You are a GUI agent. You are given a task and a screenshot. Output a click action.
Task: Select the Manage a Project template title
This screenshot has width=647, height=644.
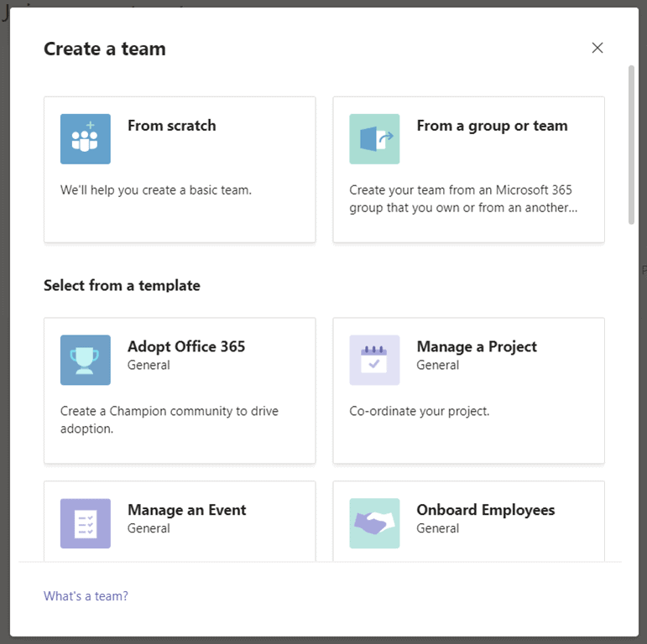477,346
